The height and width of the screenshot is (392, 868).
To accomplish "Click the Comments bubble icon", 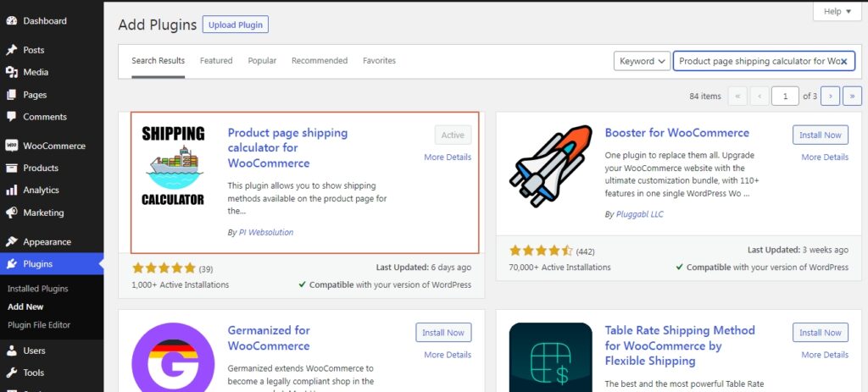I will (x=12, y=117).
